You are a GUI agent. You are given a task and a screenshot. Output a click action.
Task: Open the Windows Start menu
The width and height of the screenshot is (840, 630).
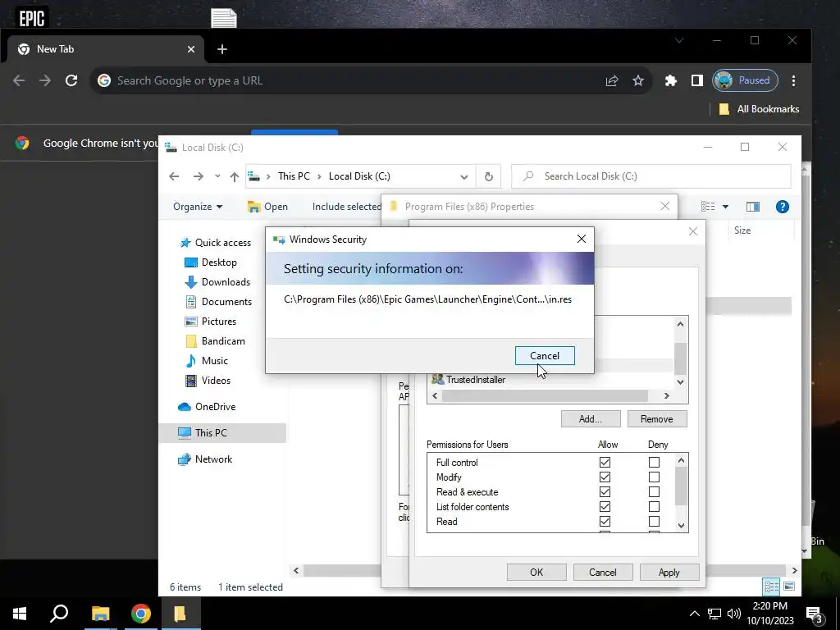click(20, 614)
